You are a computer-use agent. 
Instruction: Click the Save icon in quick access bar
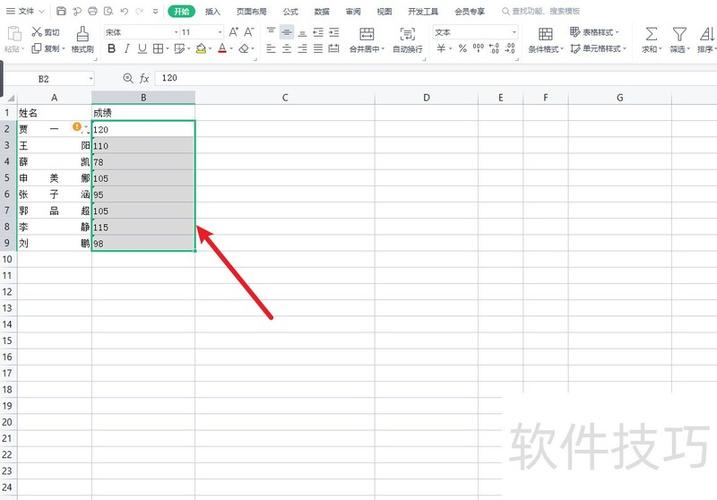pos(61,11)
